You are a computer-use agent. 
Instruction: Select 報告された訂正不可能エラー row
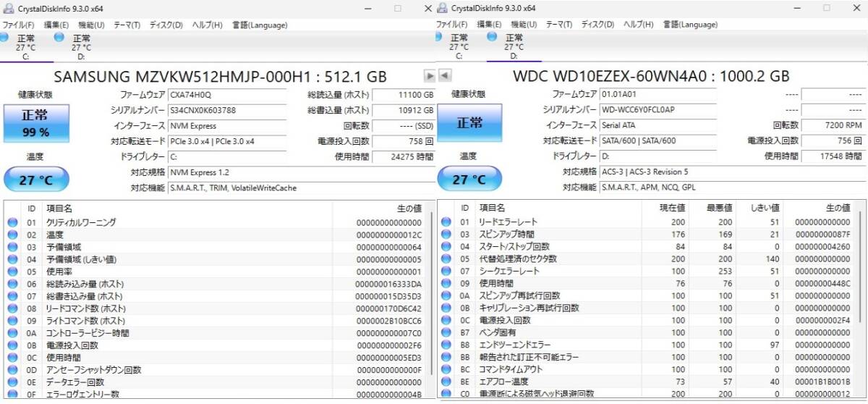648,357
